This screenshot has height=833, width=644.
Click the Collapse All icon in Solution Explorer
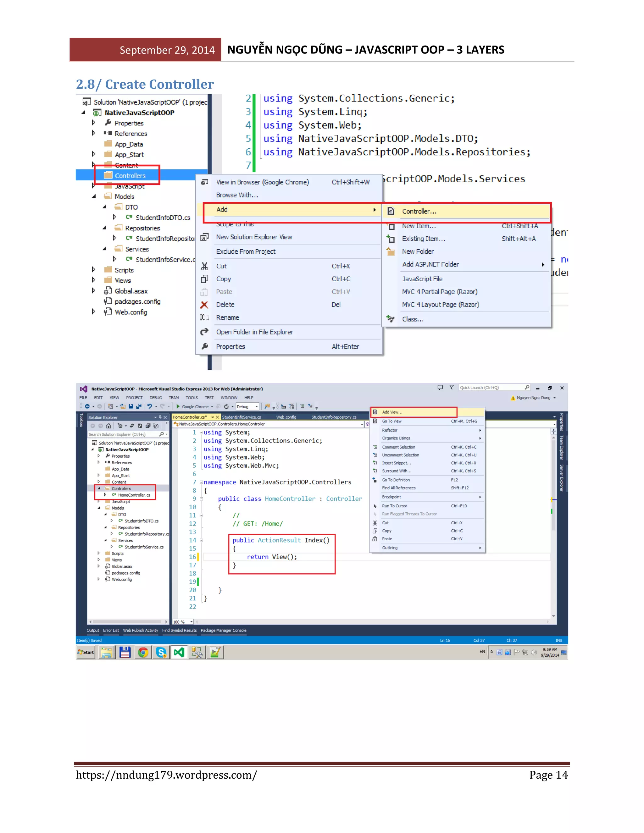pyautogui.click(x=148, y=426)
